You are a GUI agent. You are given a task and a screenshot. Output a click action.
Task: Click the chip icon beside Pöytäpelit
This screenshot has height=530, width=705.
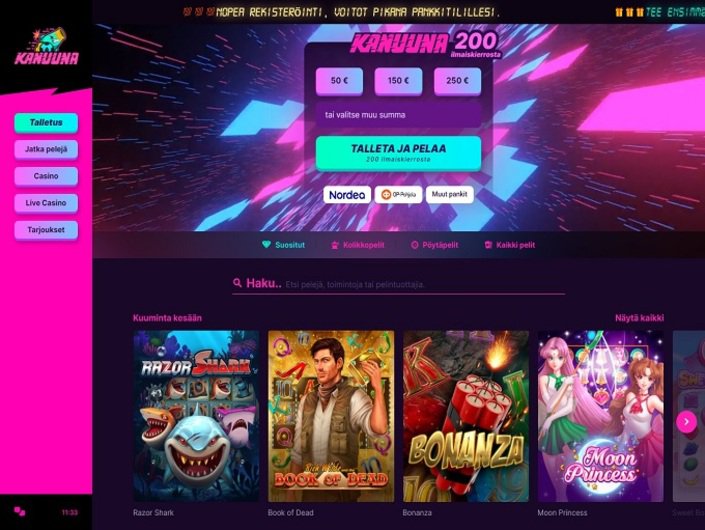click(x=415, y=245)
